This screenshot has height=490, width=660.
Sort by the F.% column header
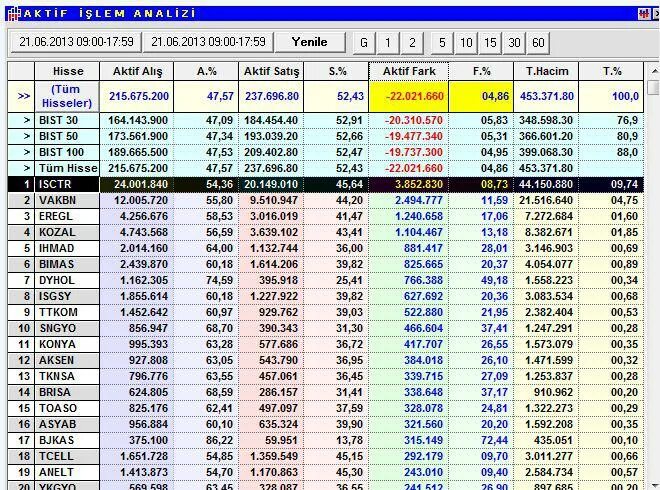pyautogui.click(x=481, y=71)
